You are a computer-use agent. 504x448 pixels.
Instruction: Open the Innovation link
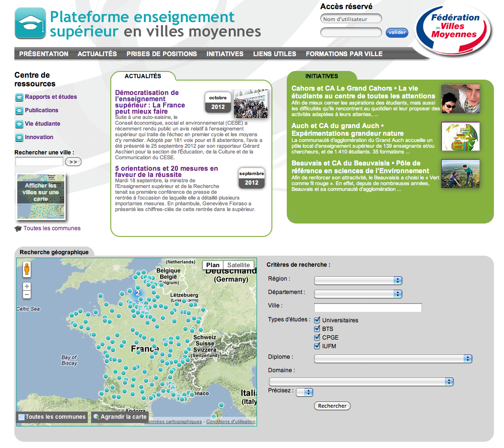pos(39,137)
